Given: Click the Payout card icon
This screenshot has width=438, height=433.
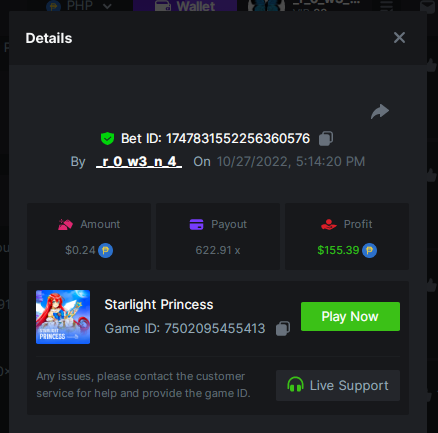Looking at the screenshot, I should coord(196,224).
